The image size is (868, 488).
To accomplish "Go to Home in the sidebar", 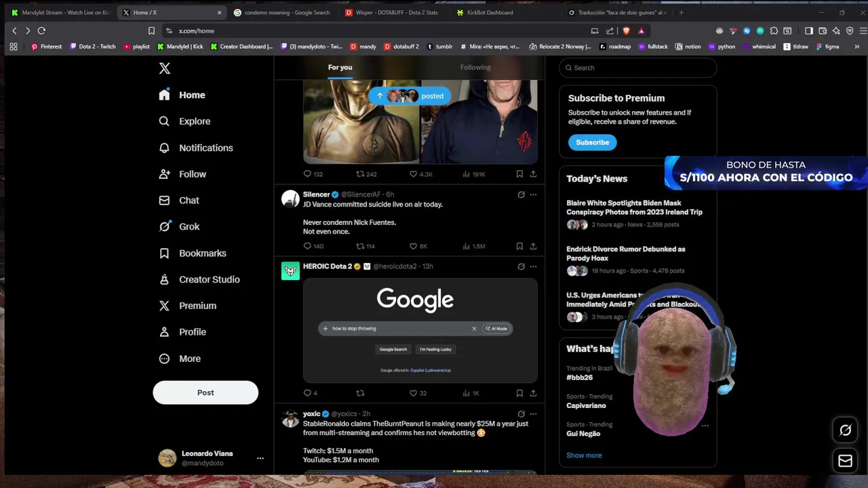I will click(182, 95).
